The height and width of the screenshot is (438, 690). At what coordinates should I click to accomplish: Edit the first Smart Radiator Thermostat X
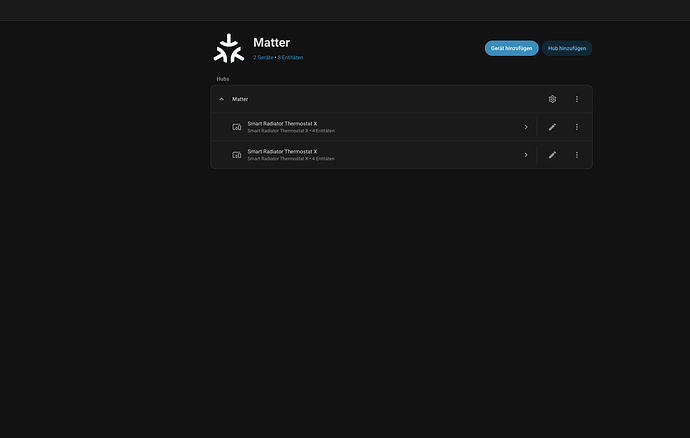pyautogui.click(x=552, y=127)
